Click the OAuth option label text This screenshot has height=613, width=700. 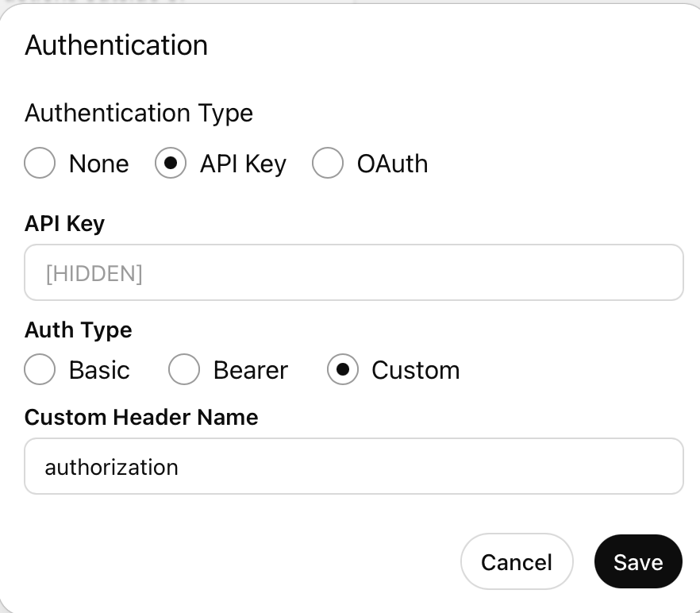click(392, 164)
